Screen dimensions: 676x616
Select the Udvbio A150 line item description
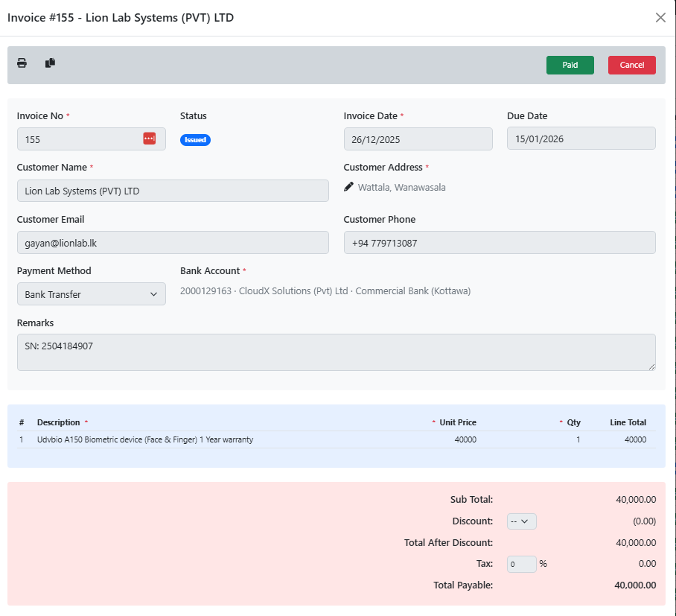(x=146, y=439)
